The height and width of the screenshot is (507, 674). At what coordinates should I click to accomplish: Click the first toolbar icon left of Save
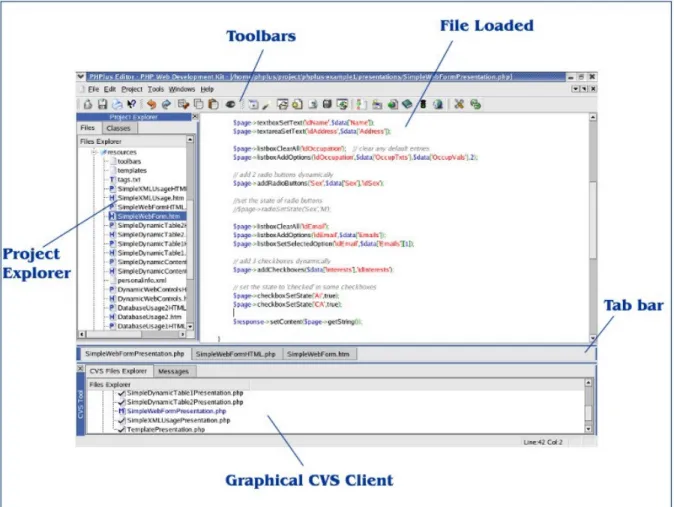(88, 104)
